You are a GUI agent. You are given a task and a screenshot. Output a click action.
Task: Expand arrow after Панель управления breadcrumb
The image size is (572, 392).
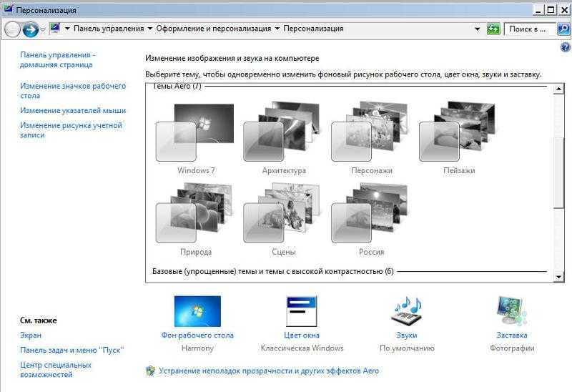click(149, 29)
